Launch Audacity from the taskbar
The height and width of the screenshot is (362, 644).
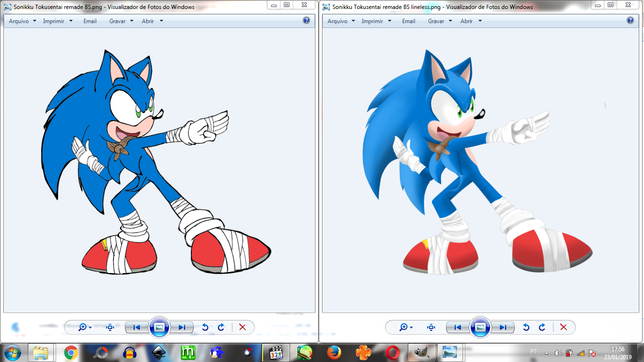point(130,353)
